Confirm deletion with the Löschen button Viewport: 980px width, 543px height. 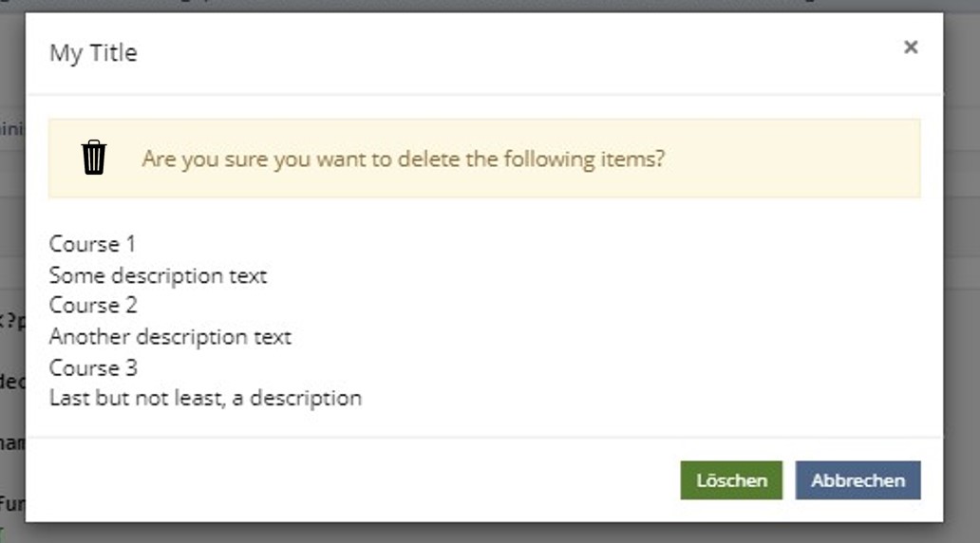click(730, 480)
